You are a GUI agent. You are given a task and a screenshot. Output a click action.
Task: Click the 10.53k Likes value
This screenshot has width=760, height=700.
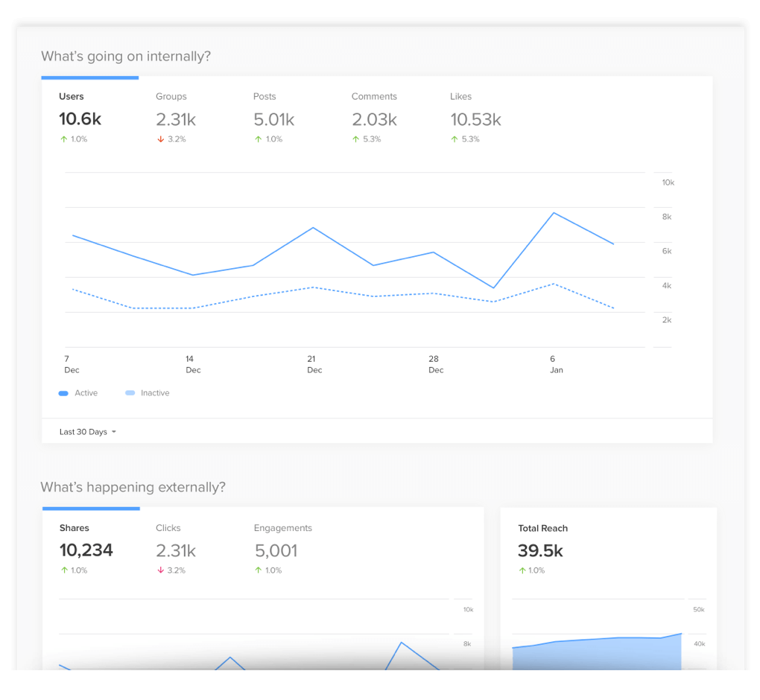click(x=475, y=119)
